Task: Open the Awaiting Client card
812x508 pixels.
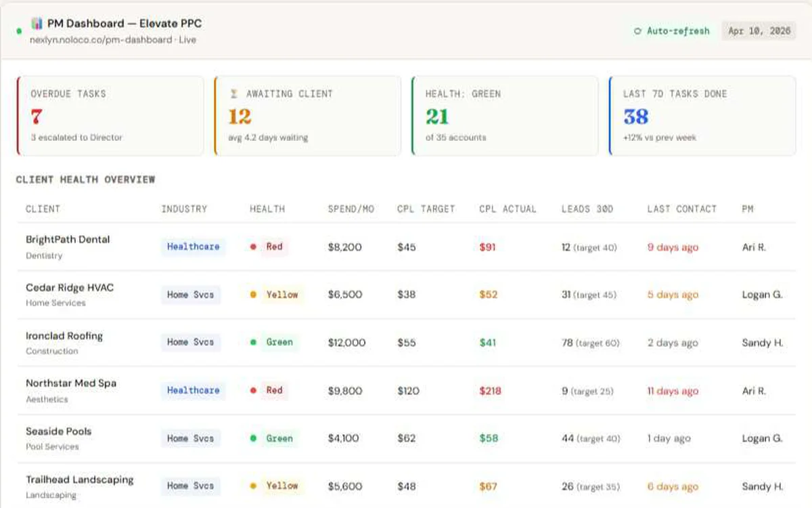Action: click(x=308, y=116)
